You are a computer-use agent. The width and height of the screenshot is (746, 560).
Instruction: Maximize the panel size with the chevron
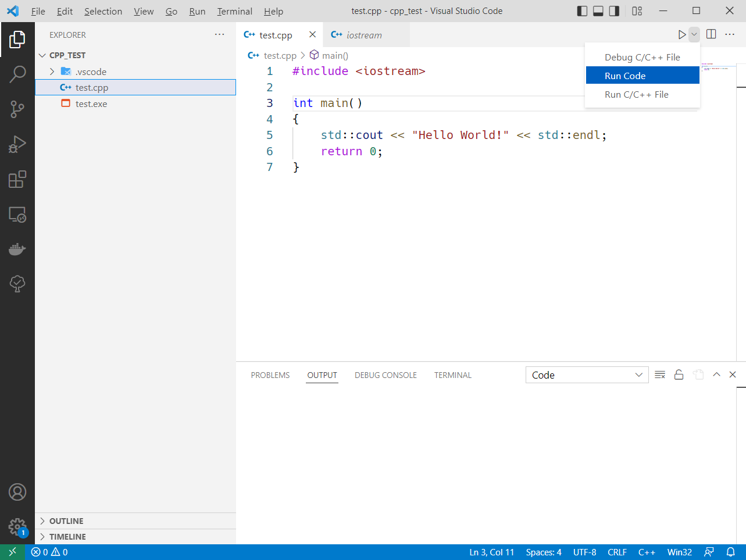pos(716,375)
